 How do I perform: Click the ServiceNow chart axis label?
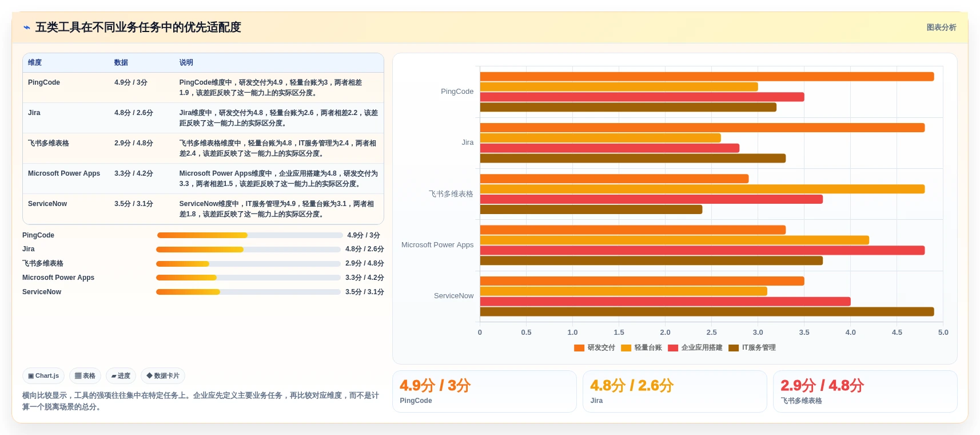[453, 296]
